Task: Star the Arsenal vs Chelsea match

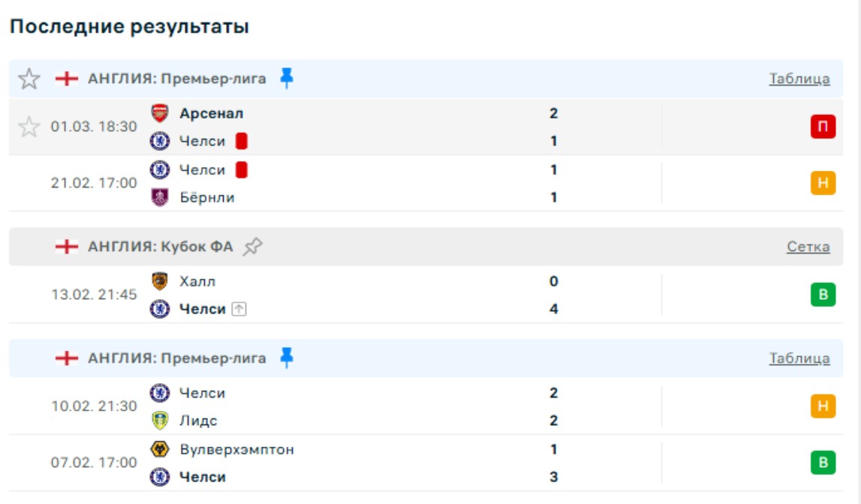Action: point(29,127)
